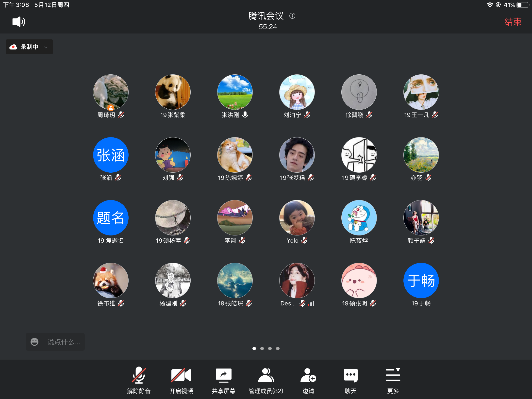Click the emoji smiley icon
This screenshot has width=532, height=399.
pyautogui.click(x=34, y=342)
